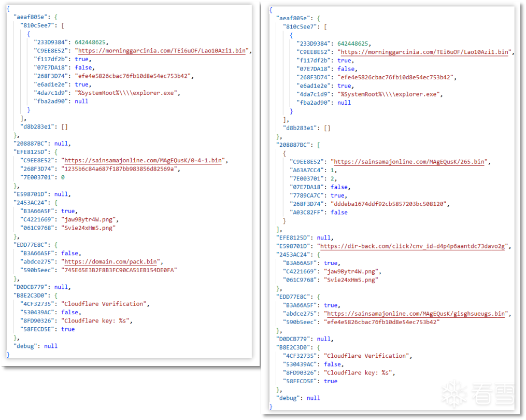Click the "A63A7CC4" key
This screenshot has height=420, width=526.
[x=307, y=170]
